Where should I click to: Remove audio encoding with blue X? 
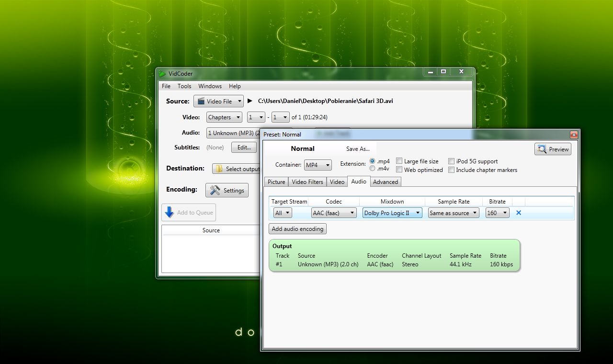click(519, 213)
